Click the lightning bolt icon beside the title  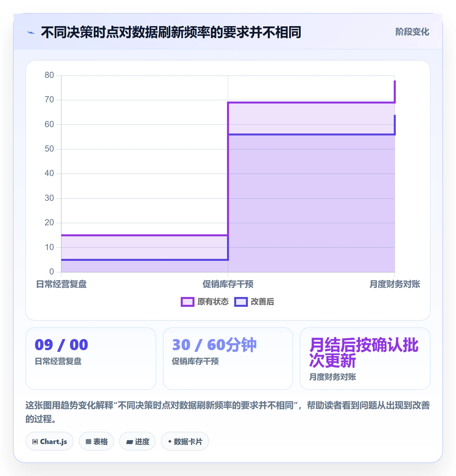[x=31, y=33]
